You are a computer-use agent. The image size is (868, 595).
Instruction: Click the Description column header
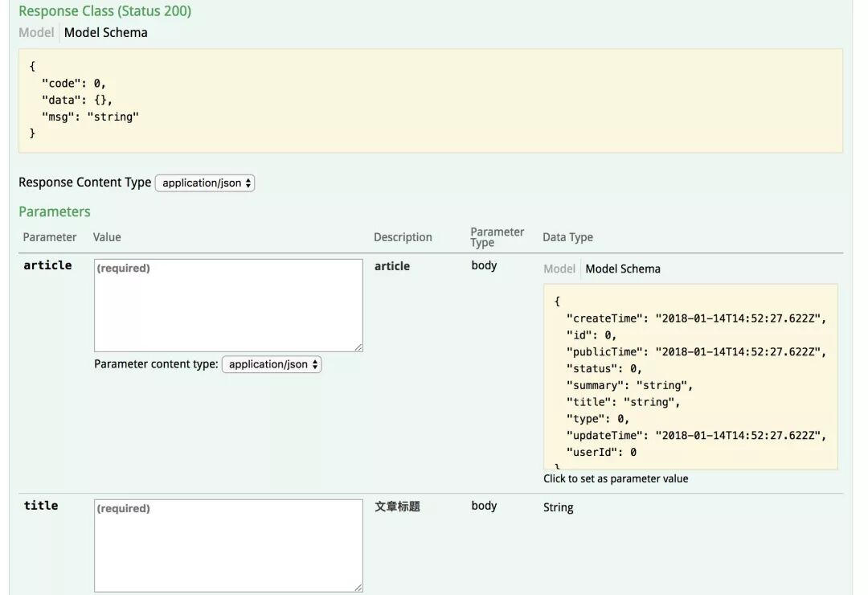tap(403, 237)
